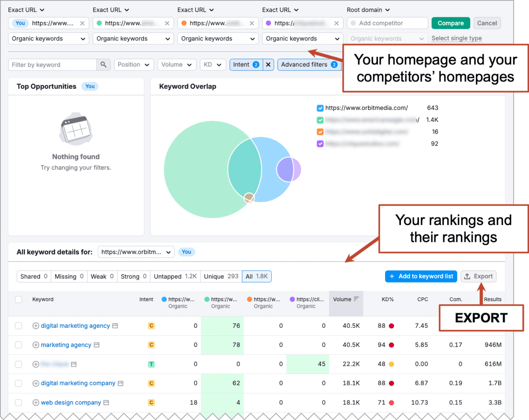Clear the 'You' URL field with X icon

tap(83, 23)
